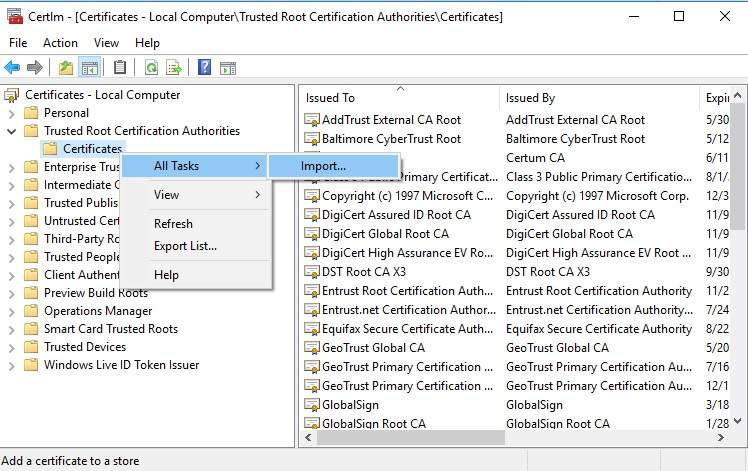This screenshot has width=748, height=471.
Task: Choose Import... from the All Tasks submenu
Action: (323, 166)
